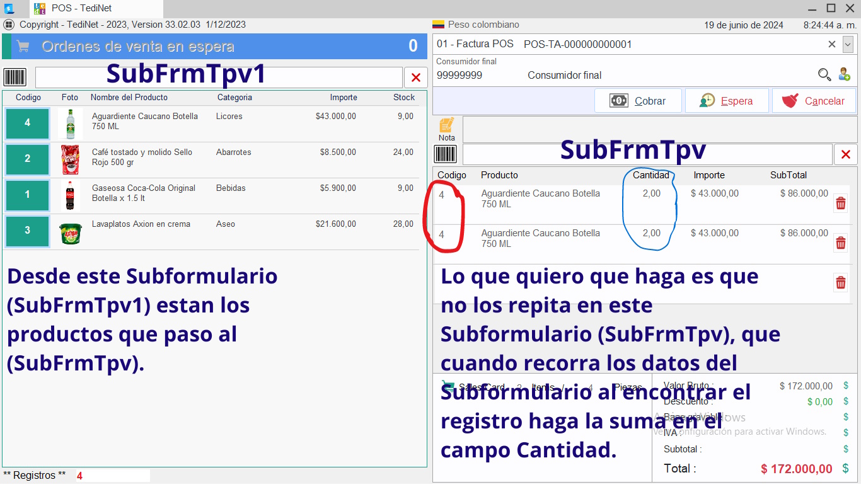Open customer search magnifier icon
861x504 pixels.
[x=824, y=75]
